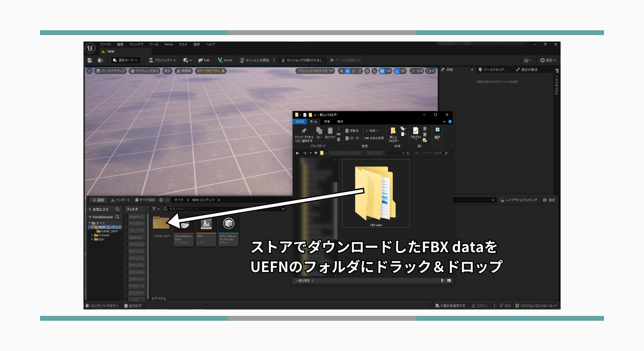Open the ウィンドウ menu
644x351 pixels.
click(136, 44)
